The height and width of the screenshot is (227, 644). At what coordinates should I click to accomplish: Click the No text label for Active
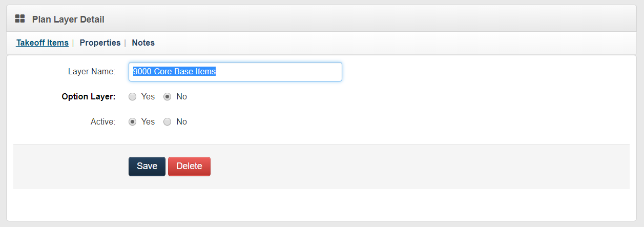point(181,122)
